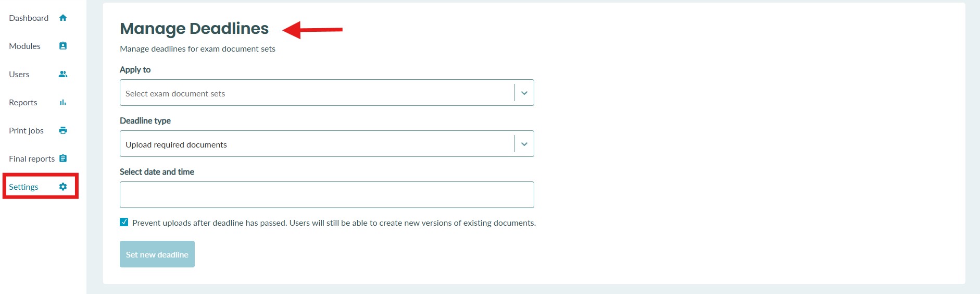Screen dimensions: 980x294
Task: Click the Final reports clipboard icon
Action: (x=63, y=158)
